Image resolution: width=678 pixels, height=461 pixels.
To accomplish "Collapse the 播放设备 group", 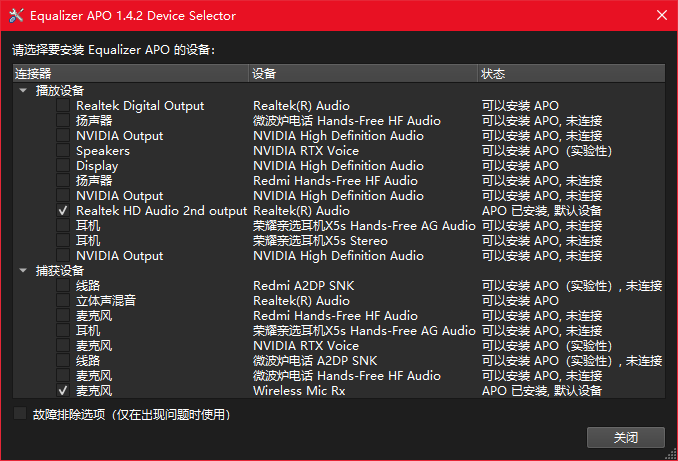I will [x=23, y=90].
